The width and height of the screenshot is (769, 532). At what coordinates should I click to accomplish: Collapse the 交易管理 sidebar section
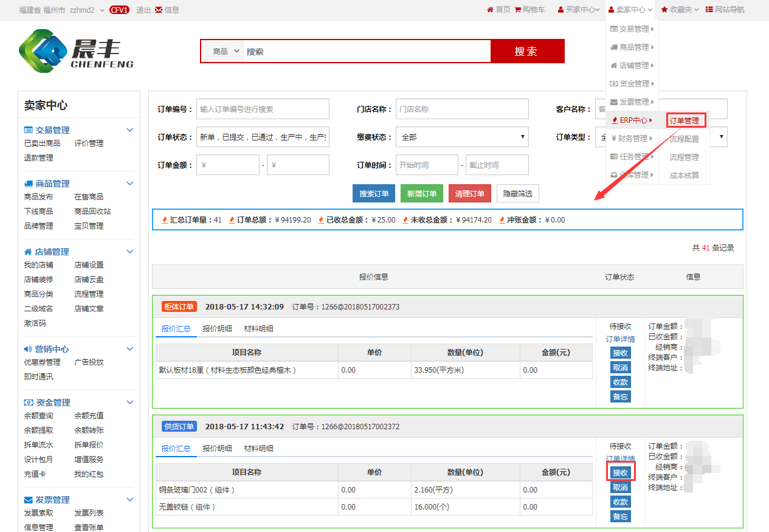[129, 130]
